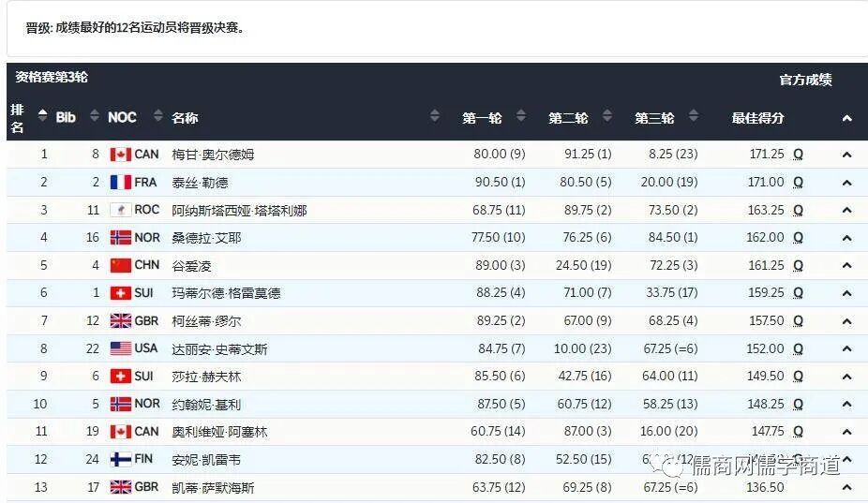Sort table by 第一轮 column arrows
The image size is (868, 503).
coord(521,116)
